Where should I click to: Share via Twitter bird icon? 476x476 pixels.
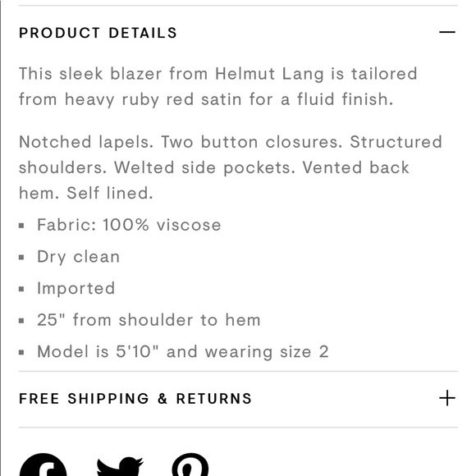click(120, 466)
